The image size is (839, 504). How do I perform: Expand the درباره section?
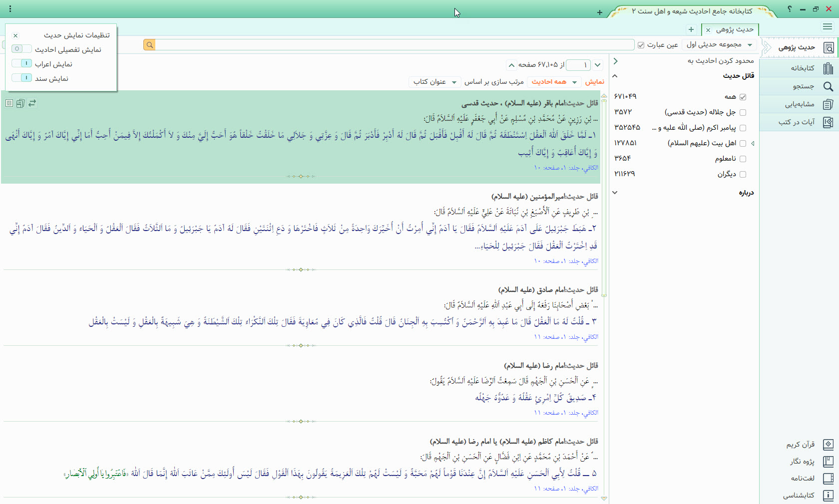(x=615, y=193)
